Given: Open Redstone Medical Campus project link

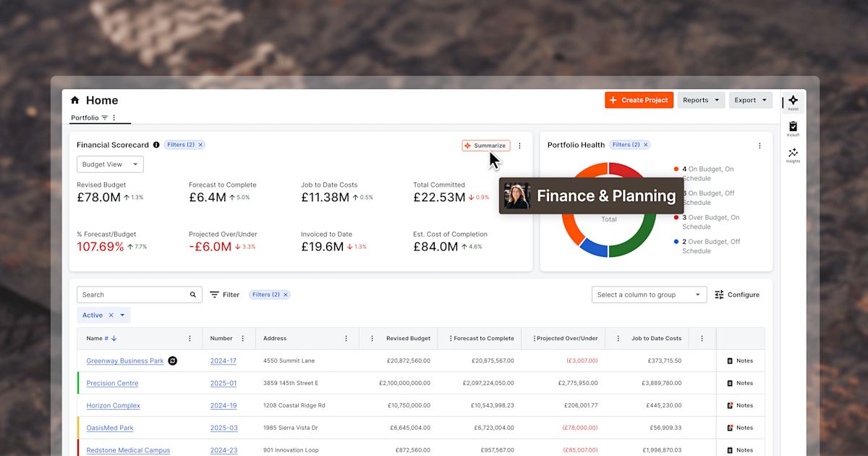Looking at the screenshot, I should click(x=128, y=450).
